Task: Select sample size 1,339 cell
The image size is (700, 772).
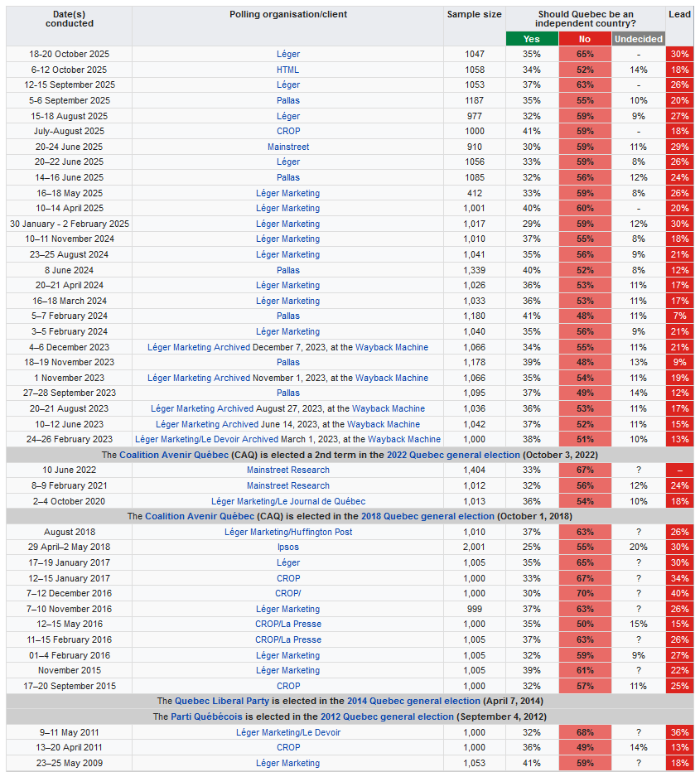Action: pyautogui.click(x=475, y=270)
